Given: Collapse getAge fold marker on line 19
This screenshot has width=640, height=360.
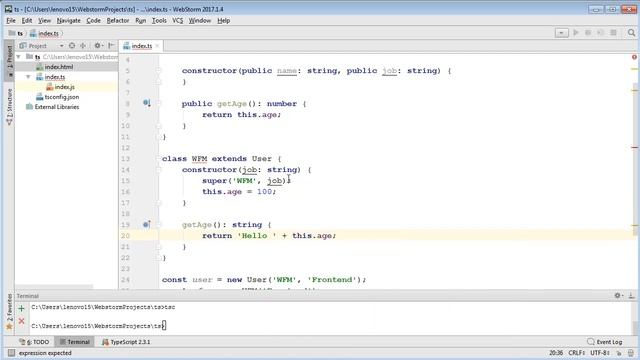Looking at the screenshot, I should 158,224.
